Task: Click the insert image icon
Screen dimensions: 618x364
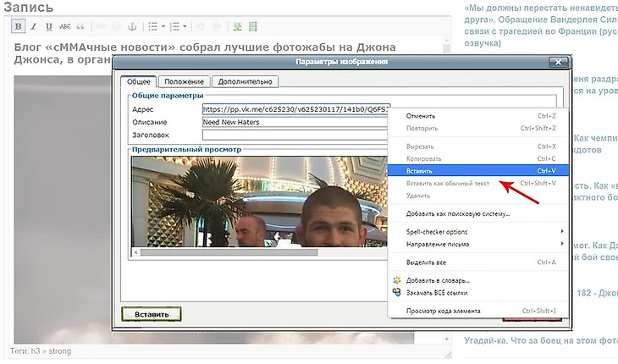Action: [x=238, y=26]
